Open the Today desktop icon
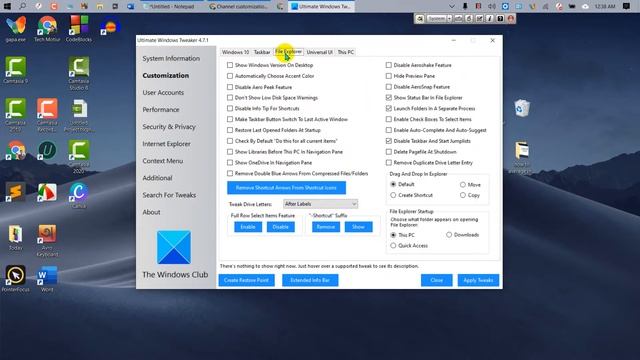This screenshot has width=640, height=360. (16, 237)
